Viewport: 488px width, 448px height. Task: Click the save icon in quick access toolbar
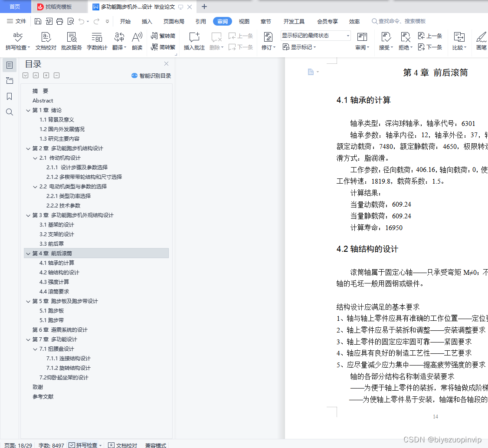coord(38,21)
